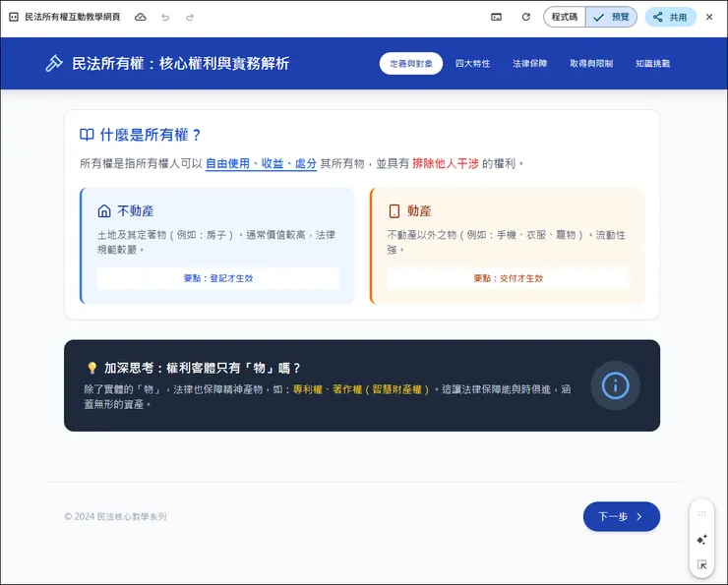Click the 民法所有權 header title
This screenshot has height=585, width=728.
coord(181,63)
